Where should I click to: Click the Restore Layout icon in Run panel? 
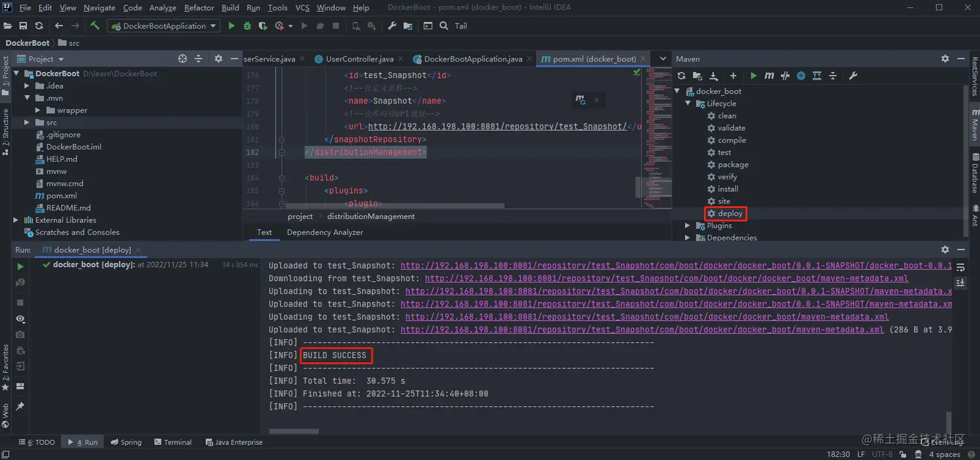click(20, 386)
